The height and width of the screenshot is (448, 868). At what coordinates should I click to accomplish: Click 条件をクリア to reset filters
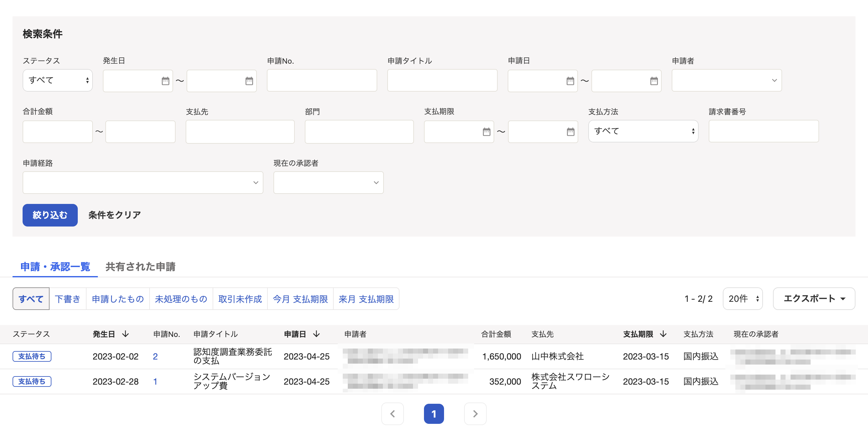point(114,215)
